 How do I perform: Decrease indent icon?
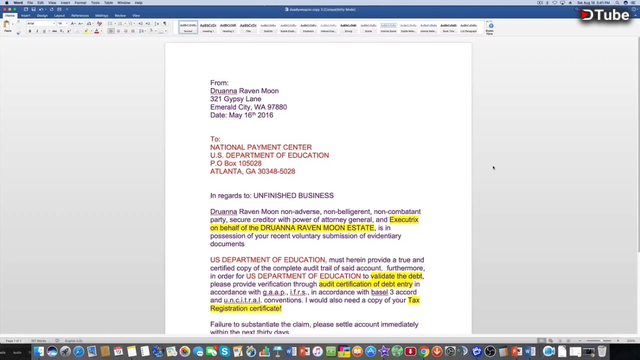tap(140, 23)
